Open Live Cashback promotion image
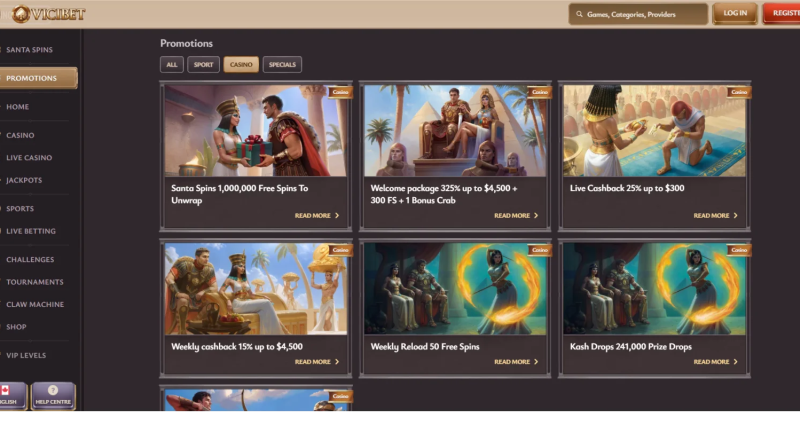The image size is (800, 440). pyautogui.click(x=654, y=131)
